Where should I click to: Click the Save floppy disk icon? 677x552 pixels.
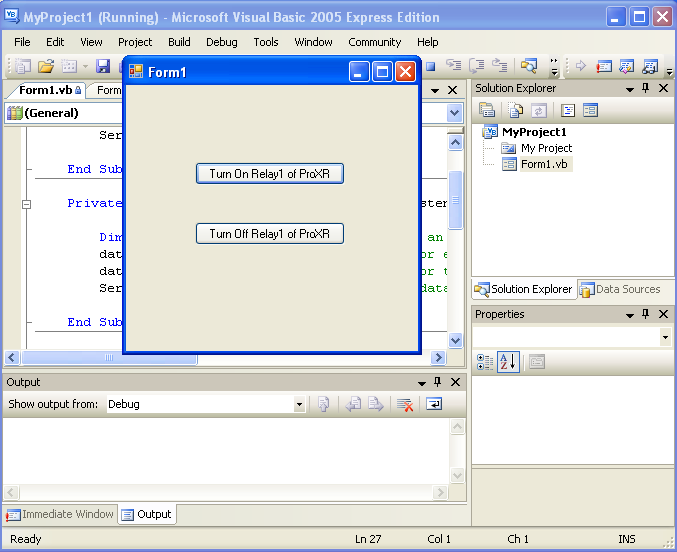pyautogui.click(x=103, y=66)
